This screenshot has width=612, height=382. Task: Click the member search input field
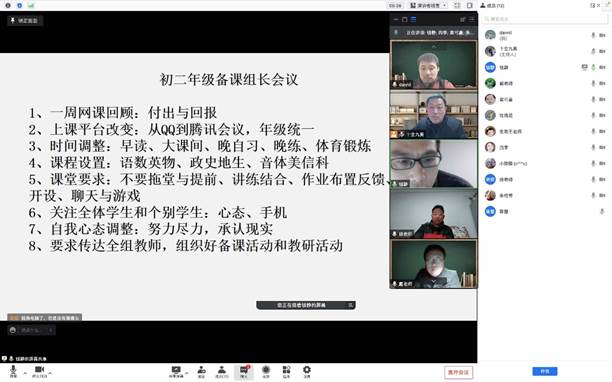545,19
